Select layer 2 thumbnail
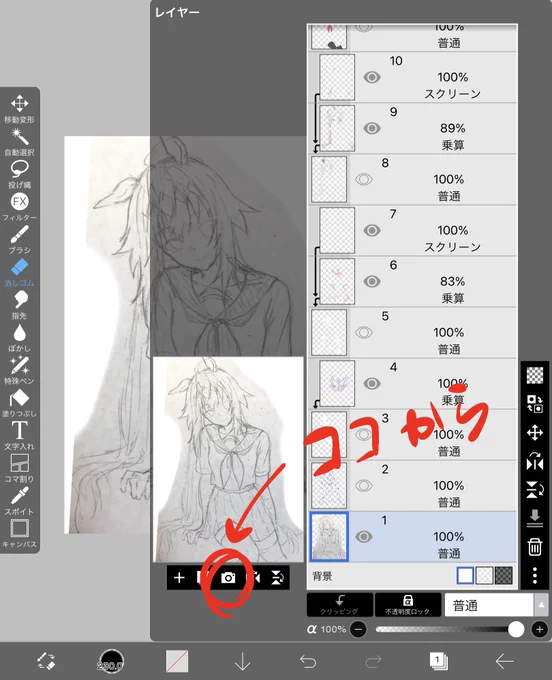This screenshot has height=680, width=552. coord(329,486)
